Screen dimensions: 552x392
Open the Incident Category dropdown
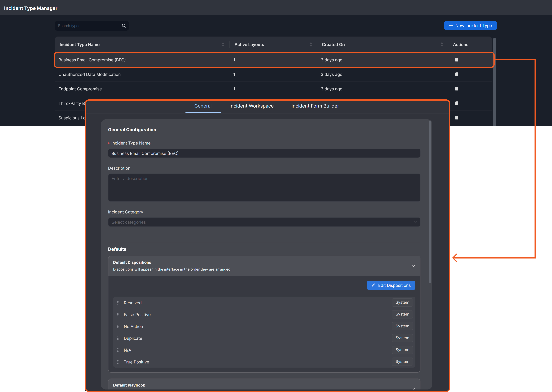[264, 222]
